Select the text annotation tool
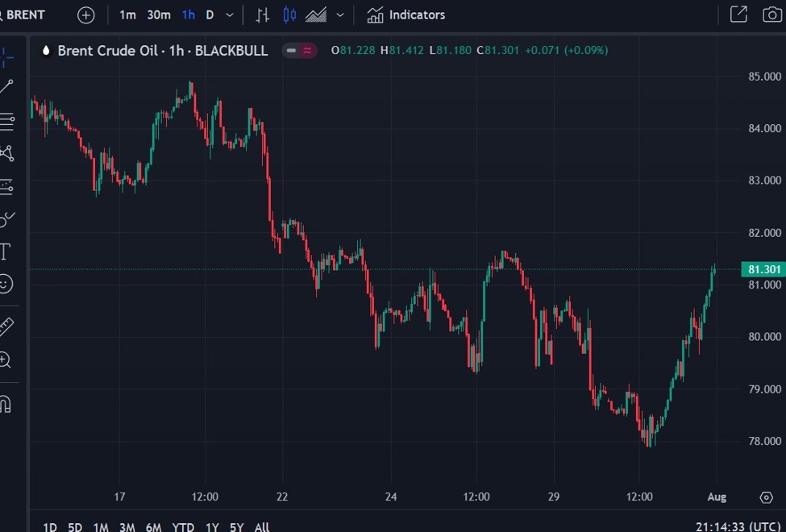The image size is (786, 532). tap(5, 251)
